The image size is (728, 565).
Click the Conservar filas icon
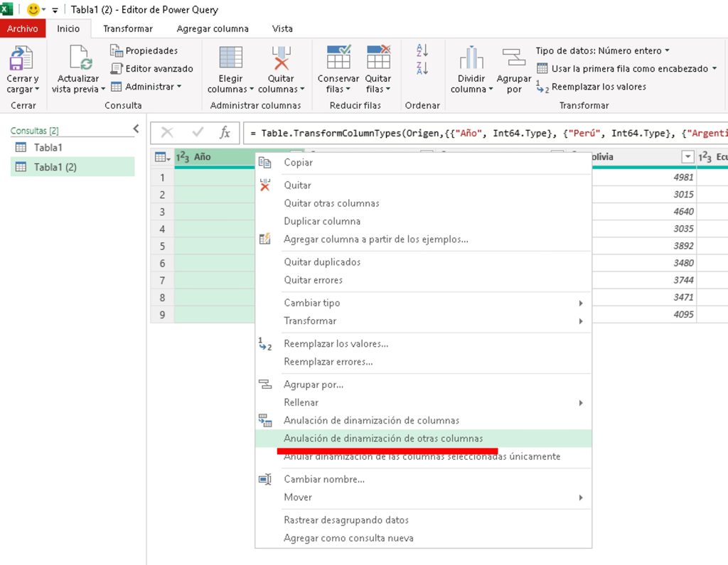pyautogui.click(x=338, y=57)
